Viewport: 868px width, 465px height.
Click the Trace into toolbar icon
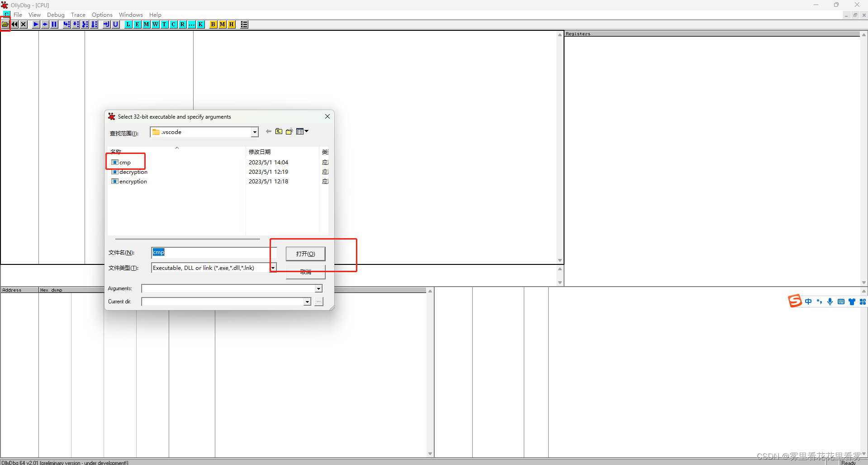(85, 24)
